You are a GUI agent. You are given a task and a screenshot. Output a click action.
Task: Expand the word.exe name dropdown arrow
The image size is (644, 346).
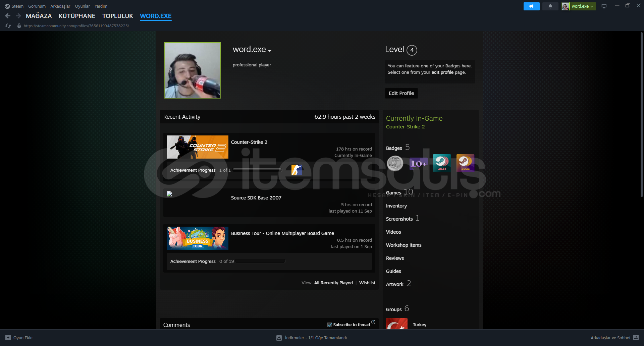click(270, 51)
